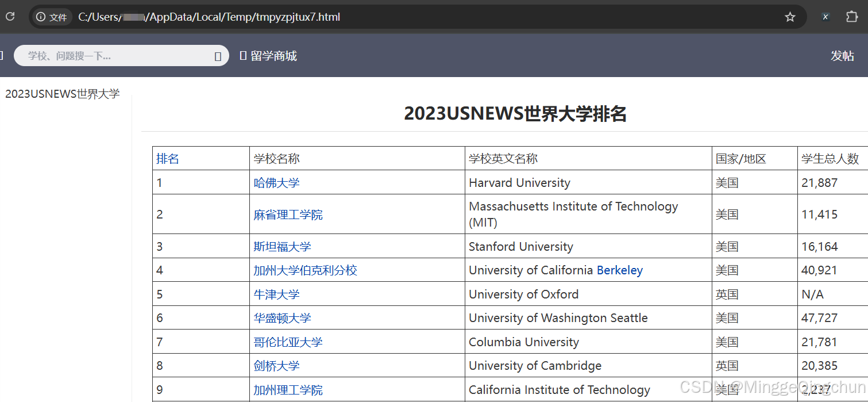The width and height of the screenshot is (868, 402).
Task: Open the 加州大学伯克利分校 link
Action: coord(306,270)
